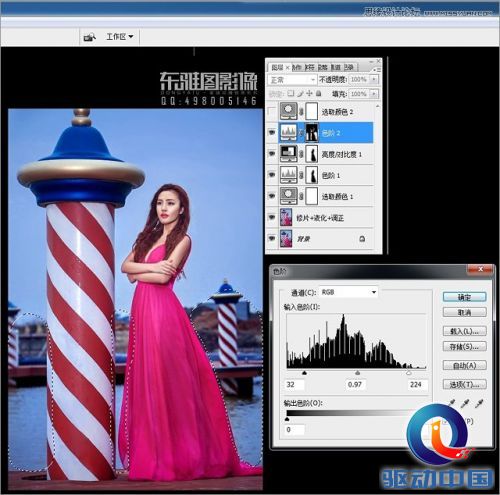Click the black output level slider handle
Viewport: 500px width, 495px height.
pyautogui.click(x=287, y=419)
